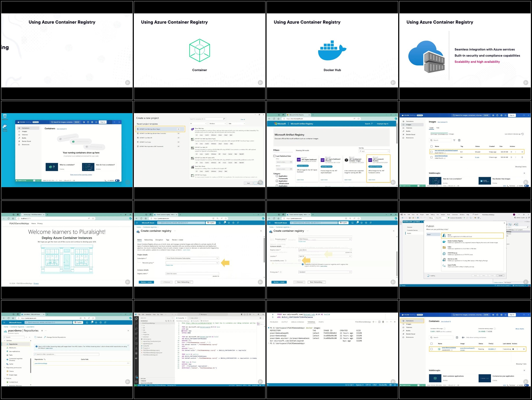The image size is (532, 400).
Task: Open empty Resource group dropdown on Basics tab
Action: pos(192,263)
